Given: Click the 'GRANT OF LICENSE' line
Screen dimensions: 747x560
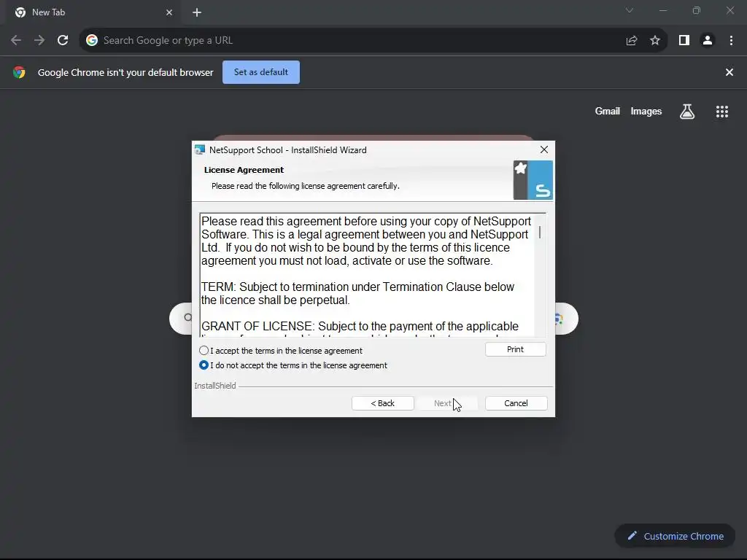Looking at the screenshot, I should pyautogui.click(x=360, y=326).
